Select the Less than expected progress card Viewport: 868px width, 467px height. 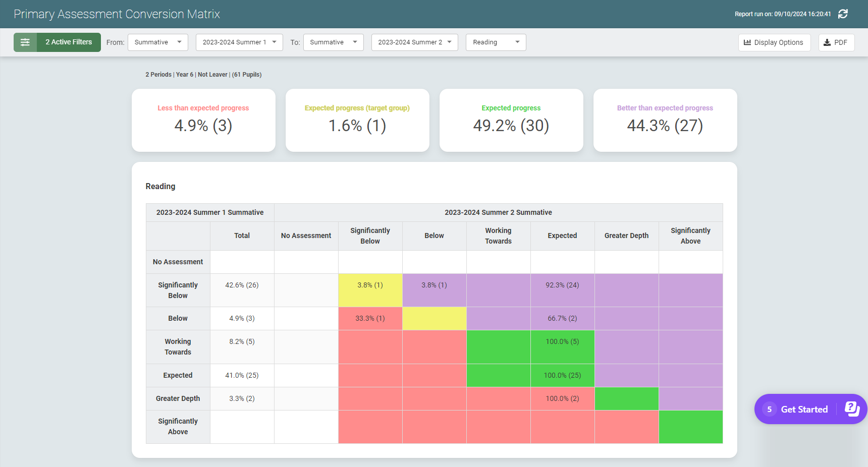coord(203,120)
